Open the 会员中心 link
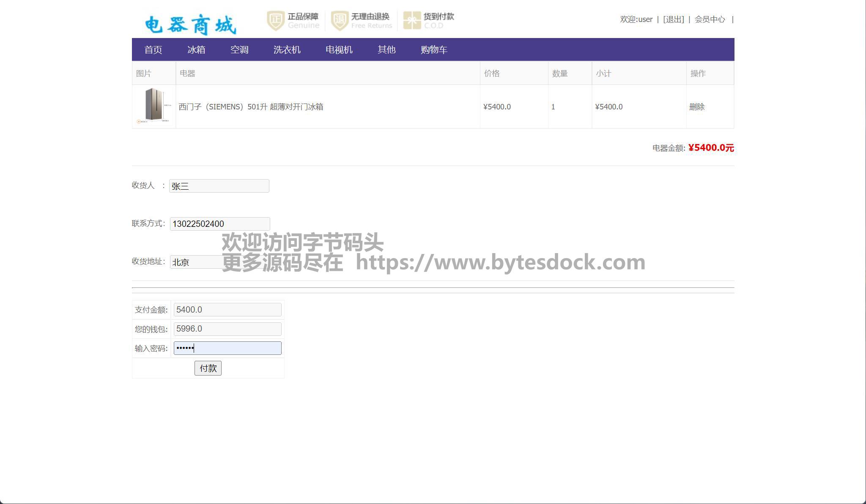The image size is (866, 504). 710,19
